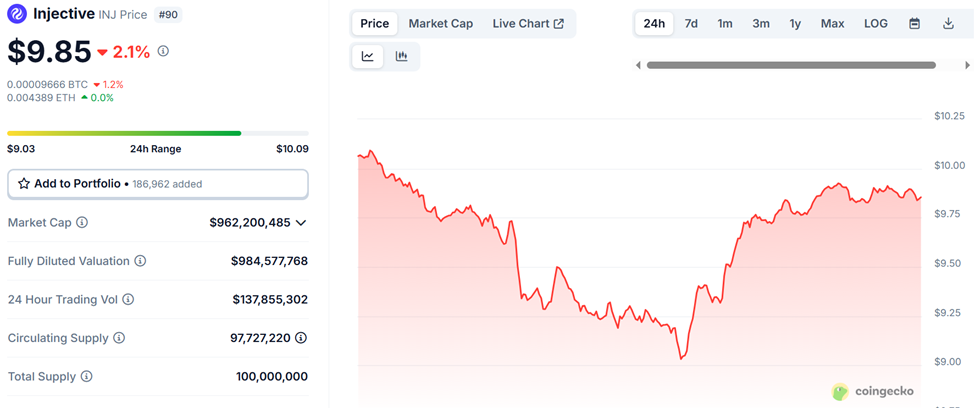Switch to the candlestick chart icon
975x408 pixels.
[402, 57]
